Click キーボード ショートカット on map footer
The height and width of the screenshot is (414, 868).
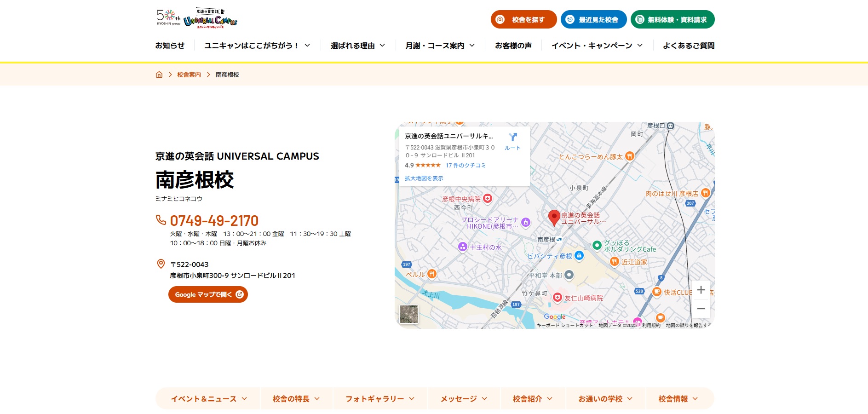coord(564,325)
